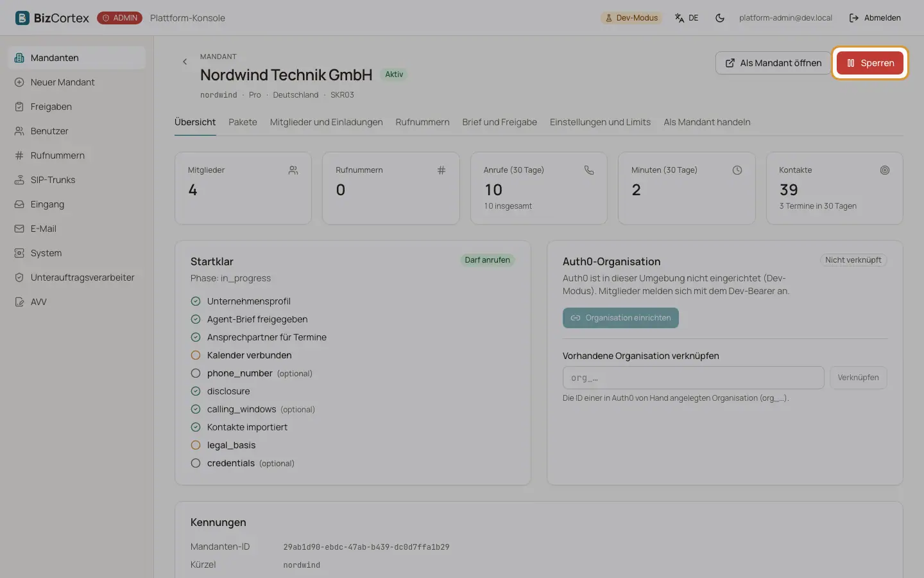Screen dimensions: 924x578
Task: Open Benutzer in the sidebar
Action: [77, 131]
